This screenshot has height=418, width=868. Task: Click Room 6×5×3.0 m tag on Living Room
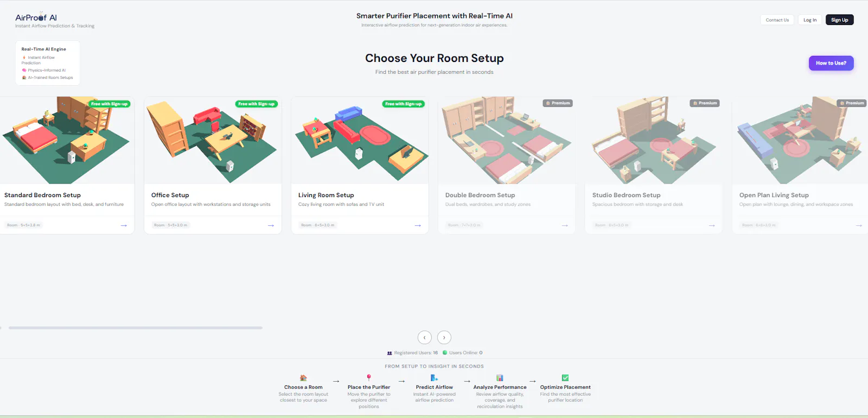pyautogui.click(x=317, y=225)
